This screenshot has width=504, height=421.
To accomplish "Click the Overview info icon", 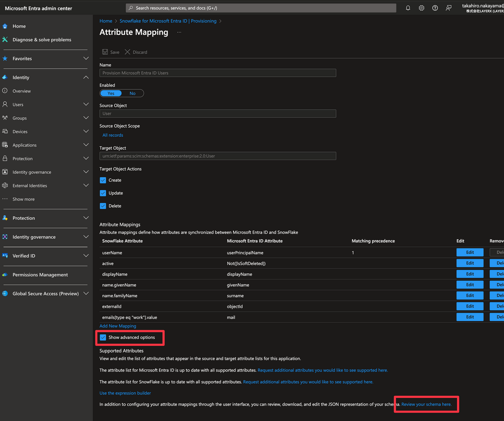I will point(5,91).
